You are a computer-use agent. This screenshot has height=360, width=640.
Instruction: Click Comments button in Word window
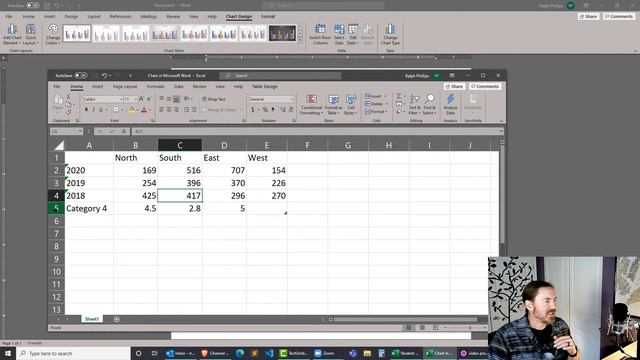(619, 16)
